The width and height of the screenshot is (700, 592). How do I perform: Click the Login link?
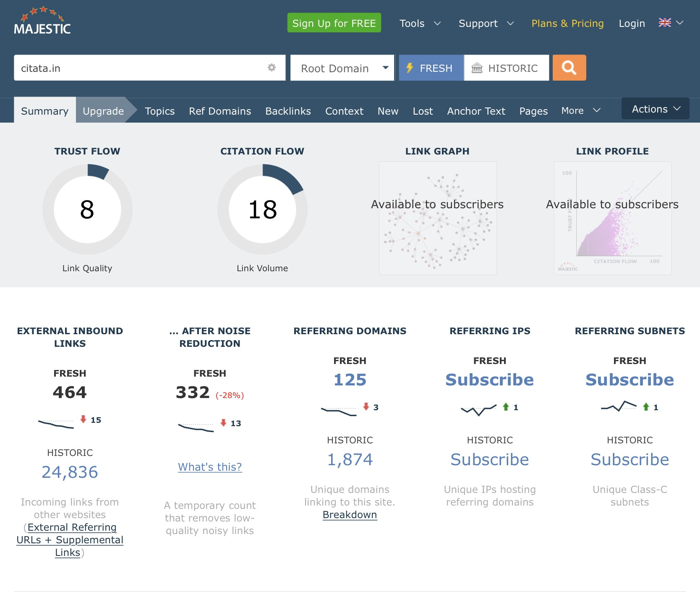coord(632,24)
